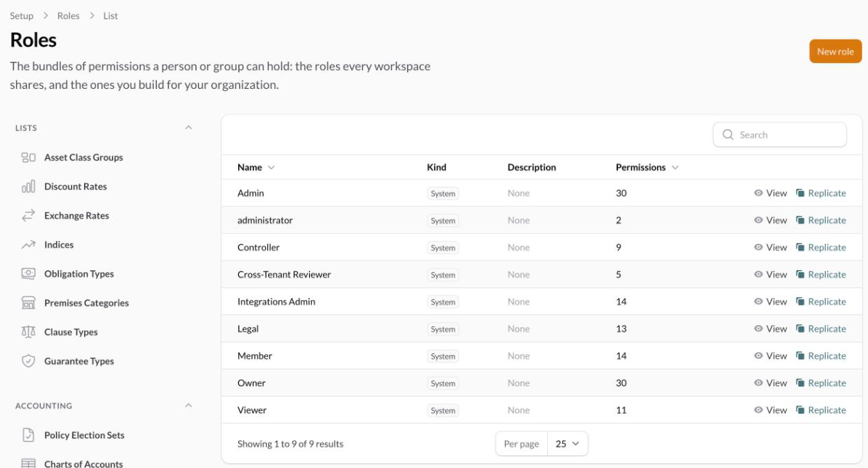Go to Exchange Rates
The height and width of the screenshot is (468, 868).
[x=76, y=216]
